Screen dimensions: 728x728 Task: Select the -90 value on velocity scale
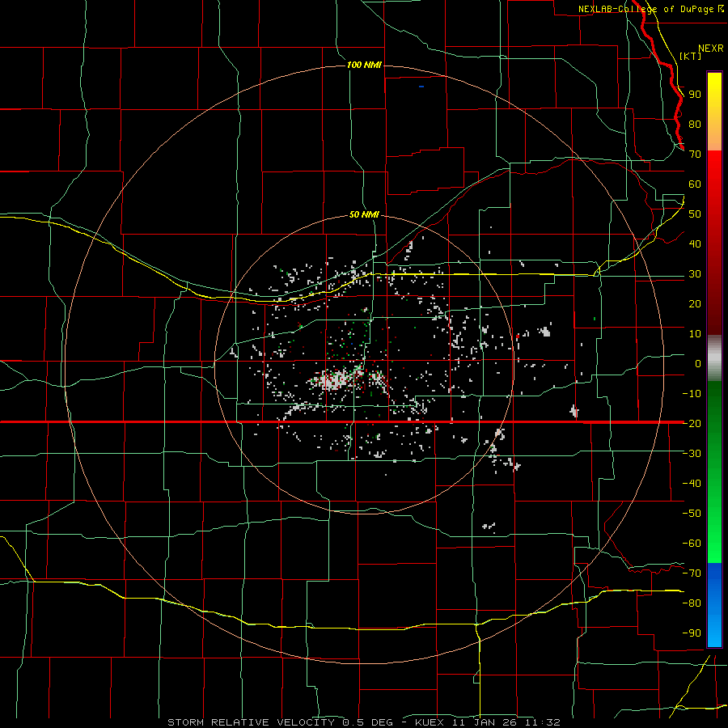coord(692,633)
